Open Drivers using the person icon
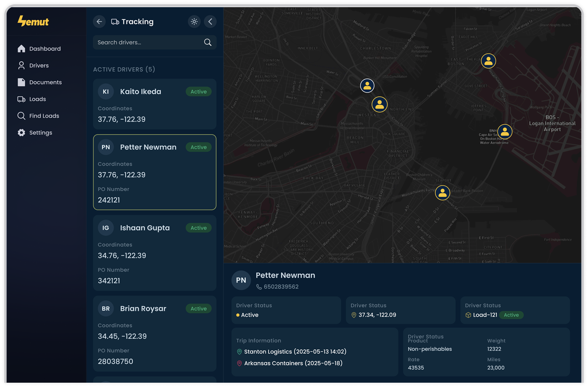This screenshot has height=387, width=588. click(21, 65)
